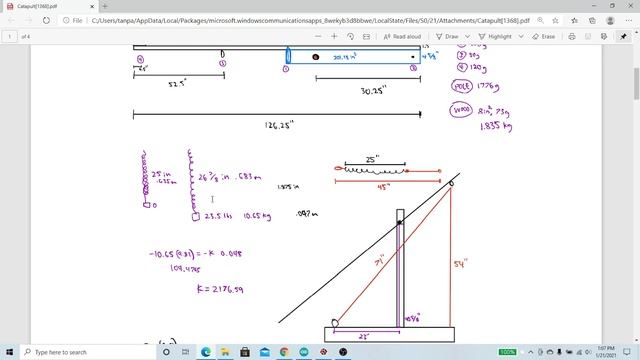
Task: Switch to Microsoft Edge in taskbar
Action: [206, 352]
